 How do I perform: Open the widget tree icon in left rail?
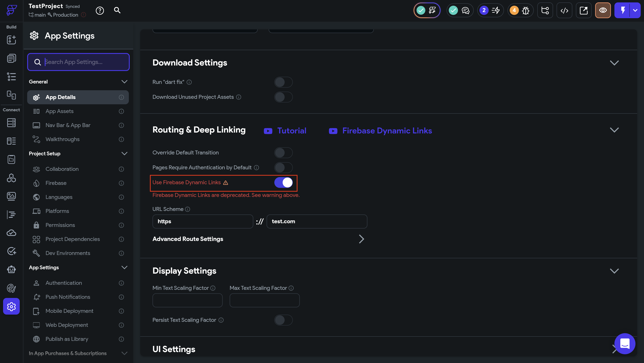pos(11,77)
